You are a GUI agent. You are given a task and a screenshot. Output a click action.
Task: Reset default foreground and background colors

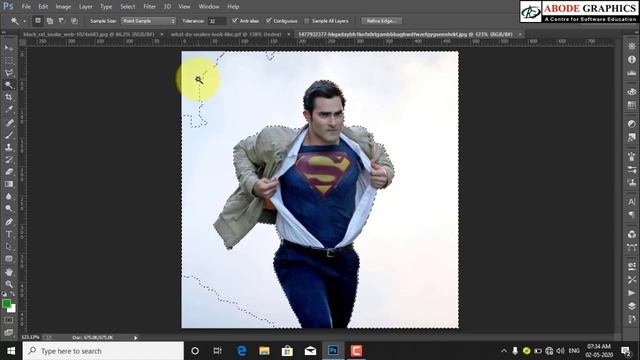4,294
